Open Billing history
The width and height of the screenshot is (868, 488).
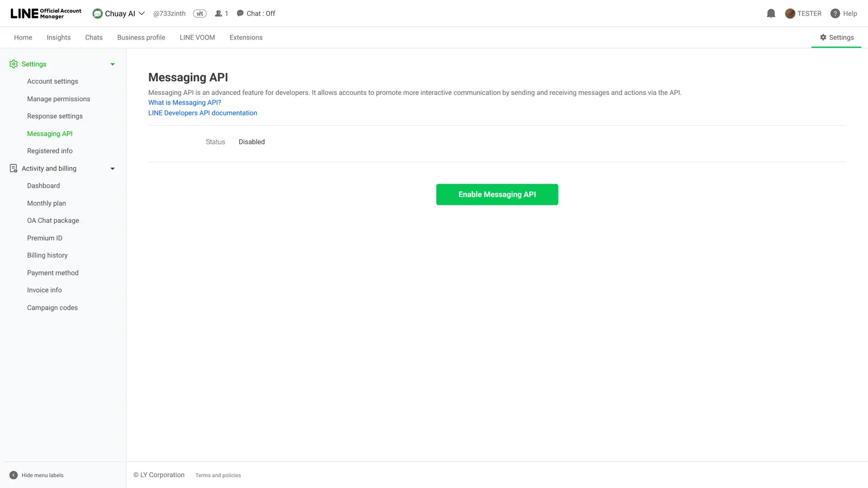tap(47, 255)
